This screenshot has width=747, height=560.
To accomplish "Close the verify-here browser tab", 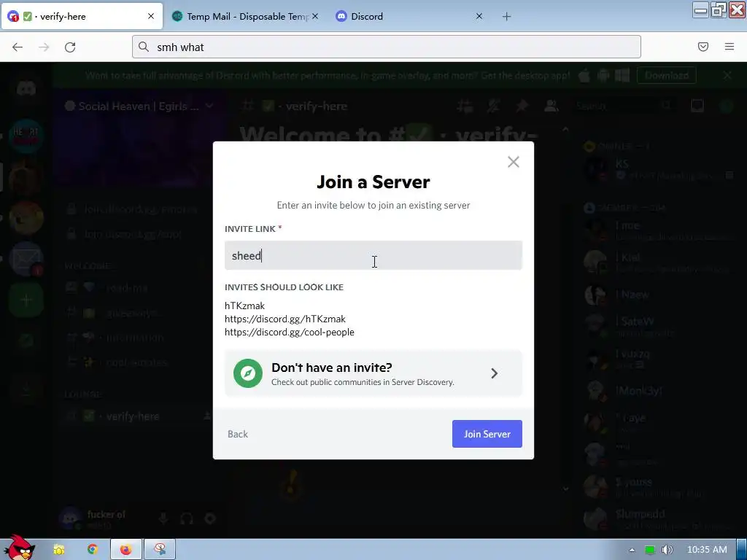I will [x=151, y=16].
